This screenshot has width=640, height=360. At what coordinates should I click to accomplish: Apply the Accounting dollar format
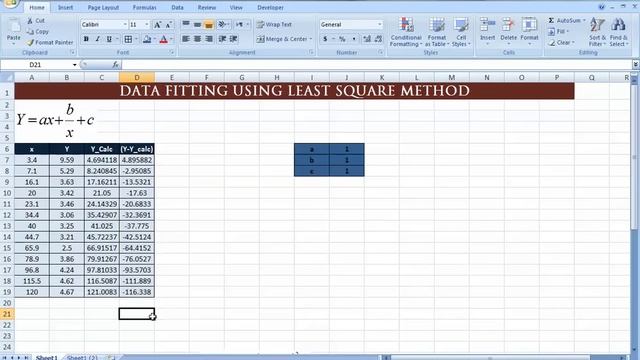tap(325, 39)
